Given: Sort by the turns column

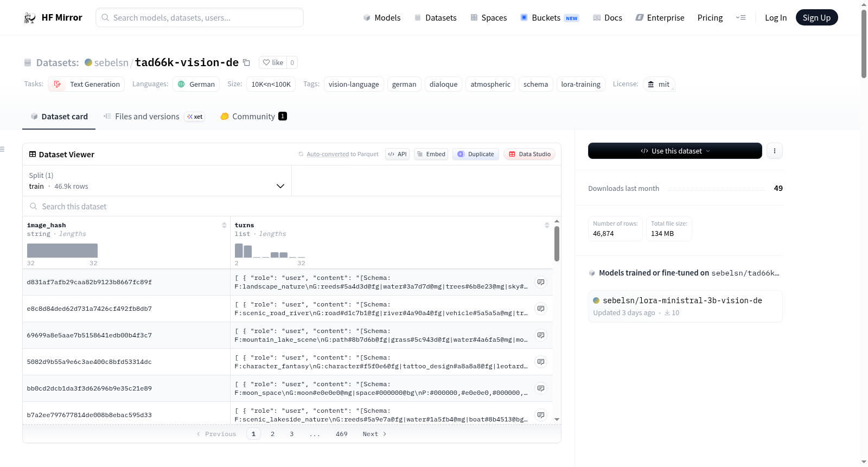Looking at the screenshot, I should (547, 225).
